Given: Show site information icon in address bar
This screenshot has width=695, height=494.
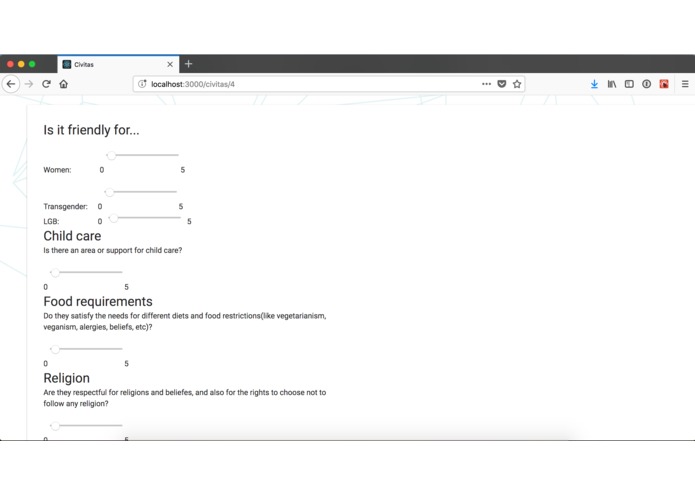Looking at the screenshot, I should (142, 84).
